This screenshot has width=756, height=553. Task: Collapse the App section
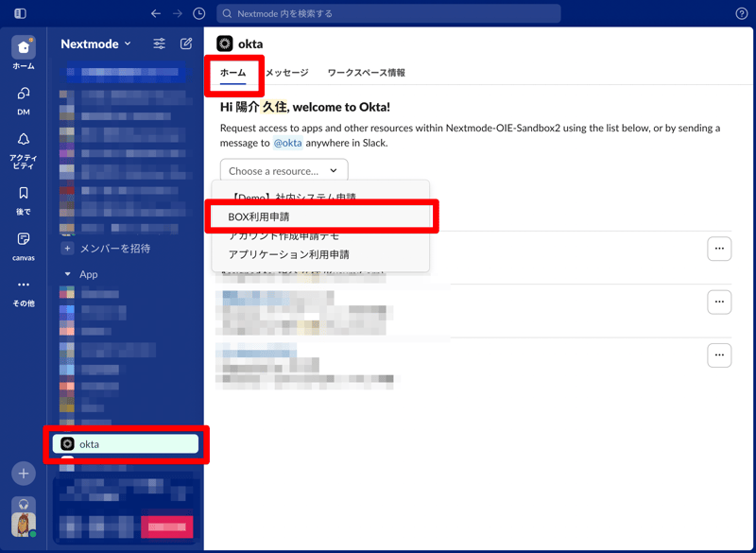(x=67, y=274)
